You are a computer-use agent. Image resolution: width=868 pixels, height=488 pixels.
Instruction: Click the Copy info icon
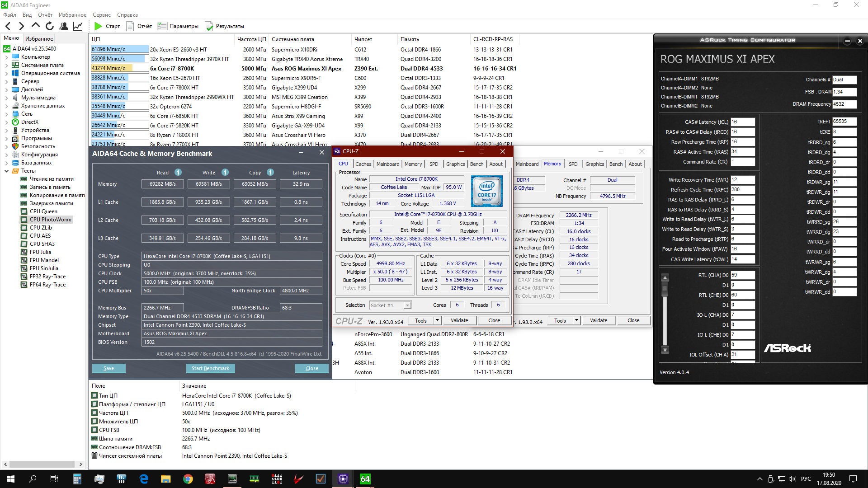coord(270,172)
